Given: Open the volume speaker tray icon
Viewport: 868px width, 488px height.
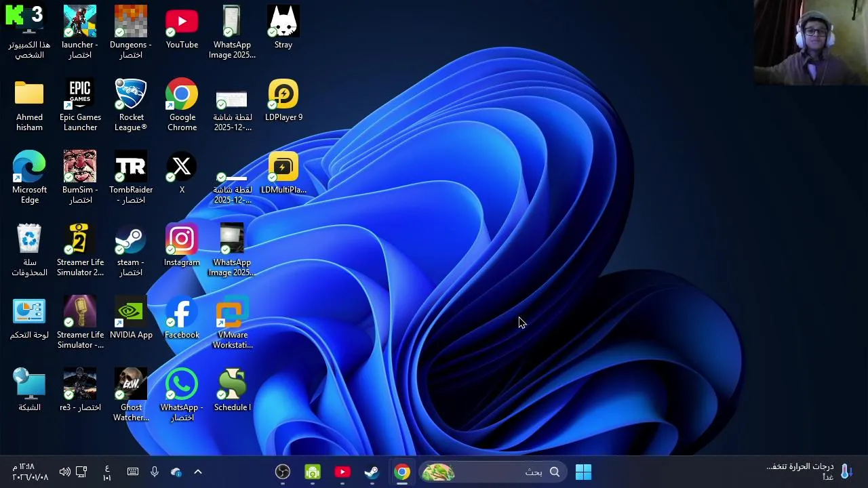Looking at the screenshot, I should [64, 472].
